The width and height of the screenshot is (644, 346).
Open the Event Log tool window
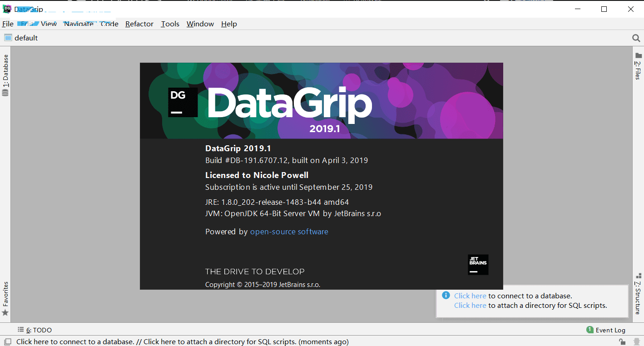(606, 330)
